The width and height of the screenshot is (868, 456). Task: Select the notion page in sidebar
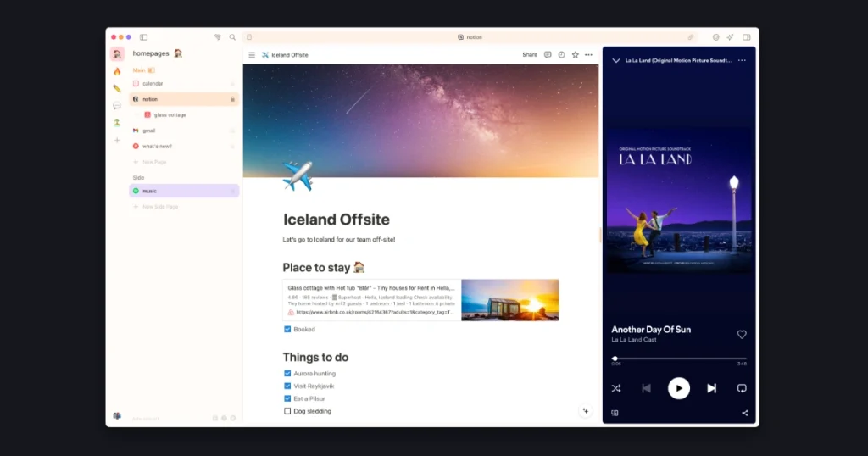point(184,100)
